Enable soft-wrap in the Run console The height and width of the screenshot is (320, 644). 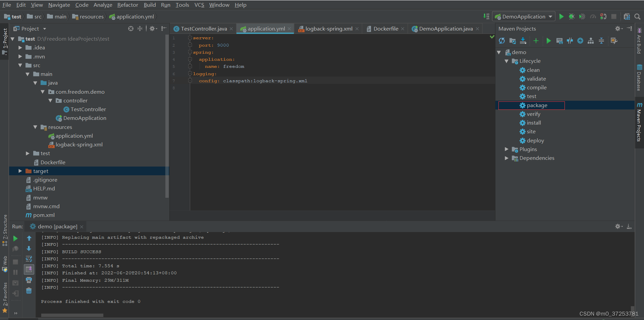pos(29,259)
